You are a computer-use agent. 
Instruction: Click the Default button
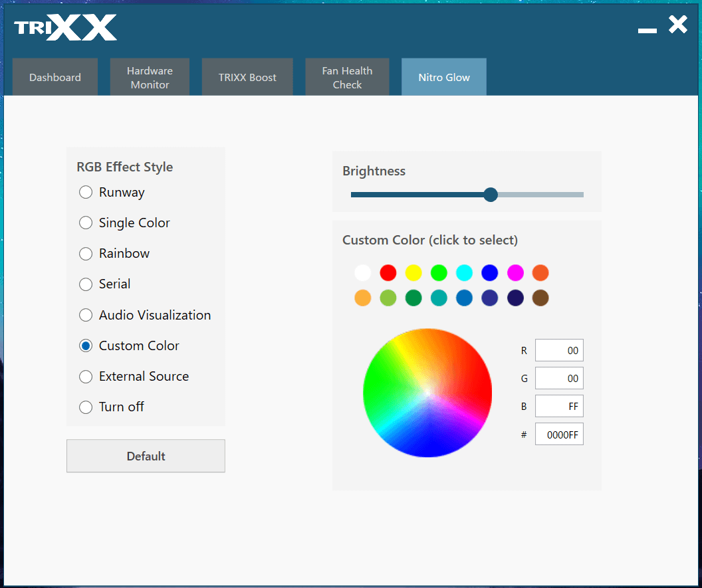click(x=146, y=456)
